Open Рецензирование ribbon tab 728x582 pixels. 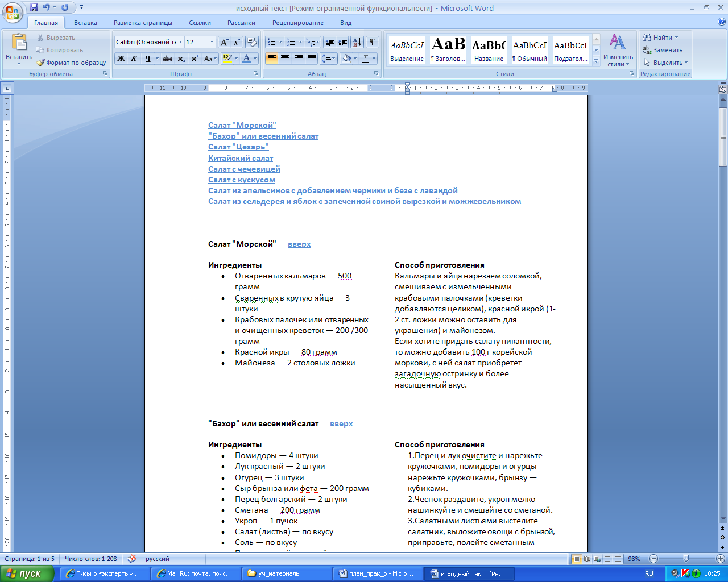point(297,23)
